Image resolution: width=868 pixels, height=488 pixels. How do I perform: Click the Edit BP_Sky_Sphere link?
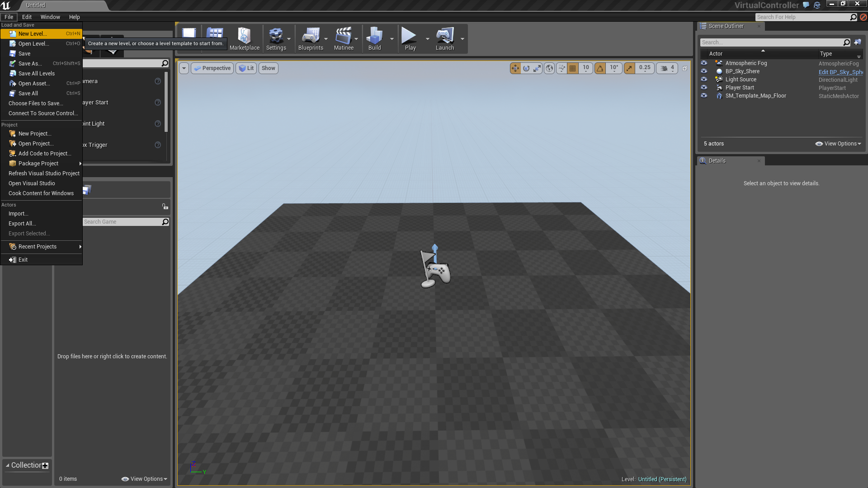click(840, 72)
